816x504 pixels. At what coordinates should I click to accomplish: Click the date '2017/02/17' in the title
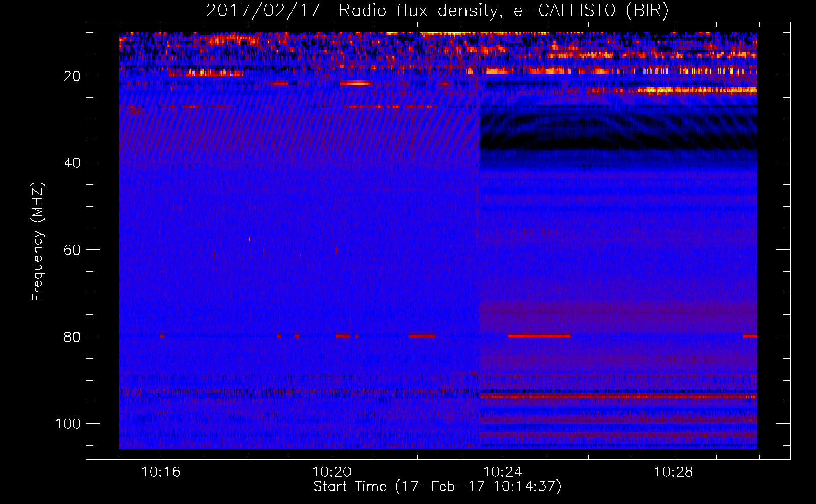pos(263,11)
